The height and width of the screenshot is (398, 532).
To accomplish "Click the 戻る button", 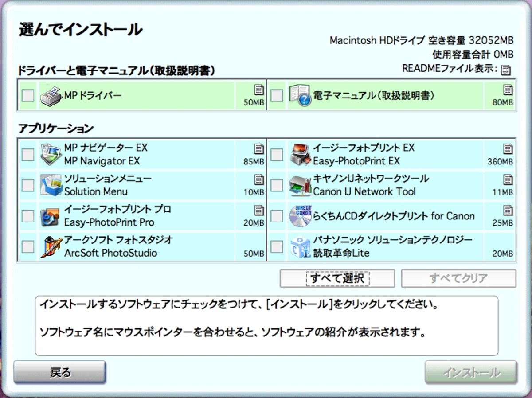I will (60, 372).
